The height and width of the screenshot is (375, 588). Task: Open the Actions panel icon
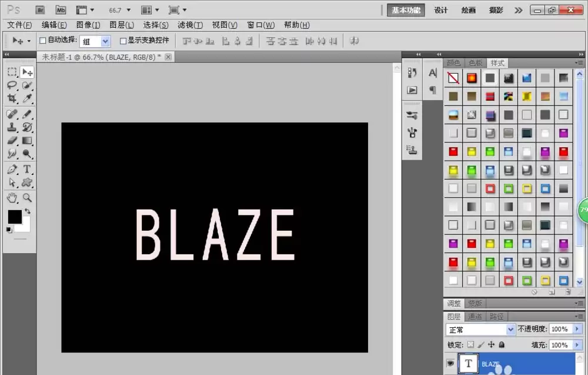(x=412, y=90)
